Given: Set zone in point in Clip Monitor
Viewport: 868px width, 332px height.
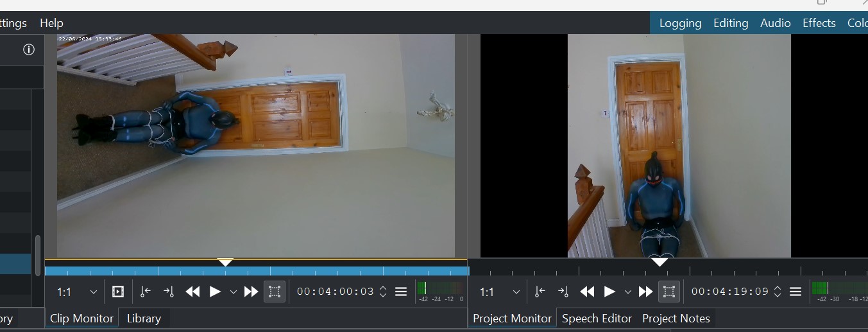Looking at the screenshot, I should [x=146, y=292].
